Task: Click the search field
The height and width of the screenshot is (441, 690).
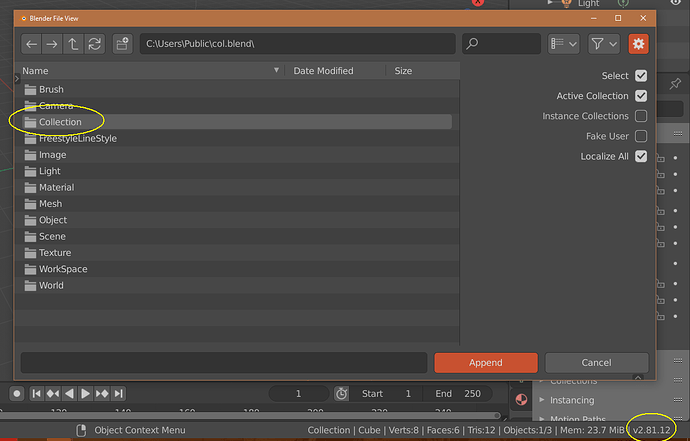Action: tap(501, 44)
